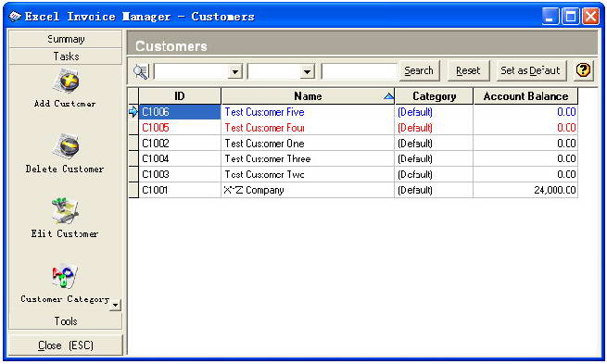Image resolution: width=607 pixels, height=364 pixels.
Task: Sort by the ID column header
Action: coord(180,96)
